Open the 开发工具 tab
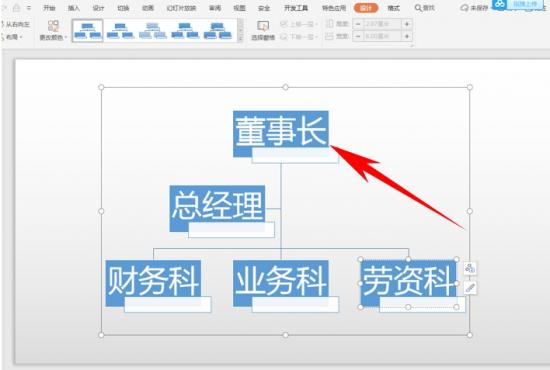This screenshot has width=550, height=370. (x=296, y=8)
